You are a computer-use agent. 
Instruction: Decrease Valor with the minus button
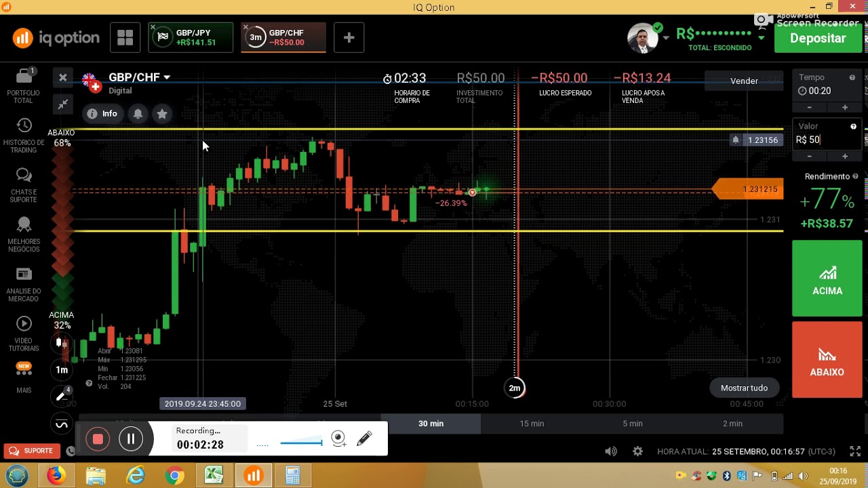coord(809,156)
